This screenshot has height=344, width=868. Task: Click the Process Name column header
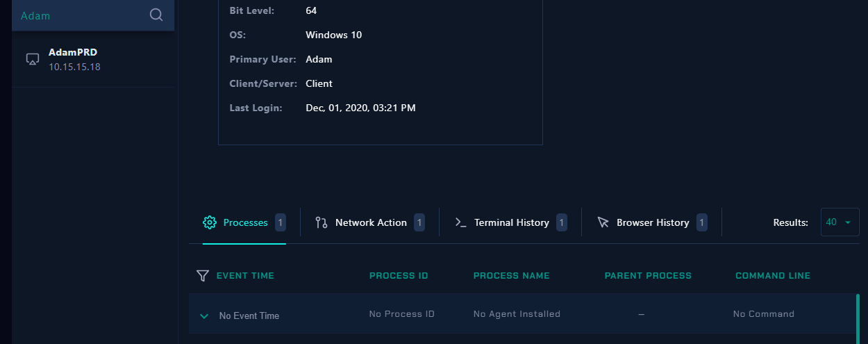point(511,276)
